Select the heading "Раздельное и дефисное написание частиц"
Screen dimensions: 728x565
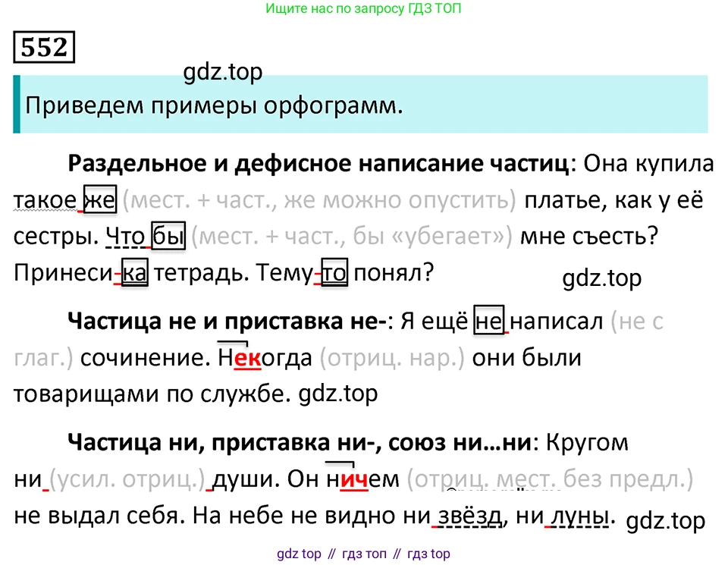[x=318, y=164]
